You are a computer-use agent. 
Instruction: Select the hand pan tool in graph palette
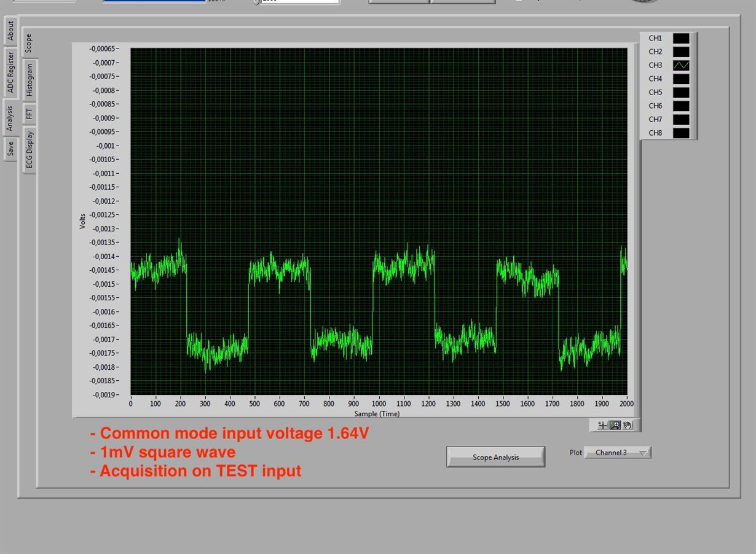click(628, 425)
